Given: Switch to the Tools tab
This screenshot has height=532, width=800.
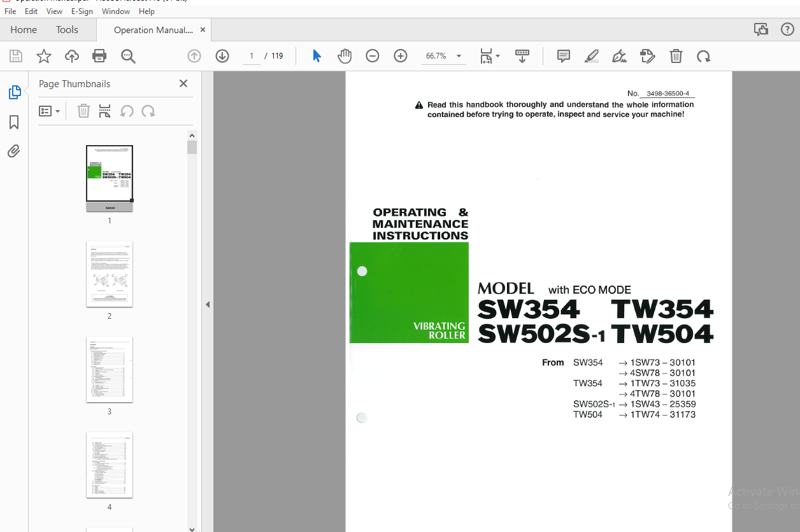Looking at the screenshot, I should pos(67,30).
